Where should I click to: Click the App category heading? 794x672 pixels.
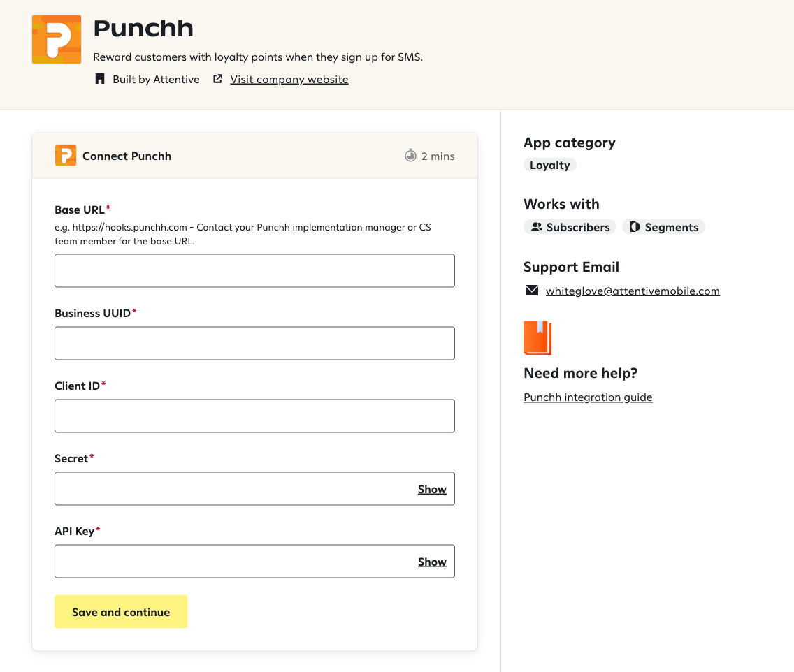pos(570,143)
